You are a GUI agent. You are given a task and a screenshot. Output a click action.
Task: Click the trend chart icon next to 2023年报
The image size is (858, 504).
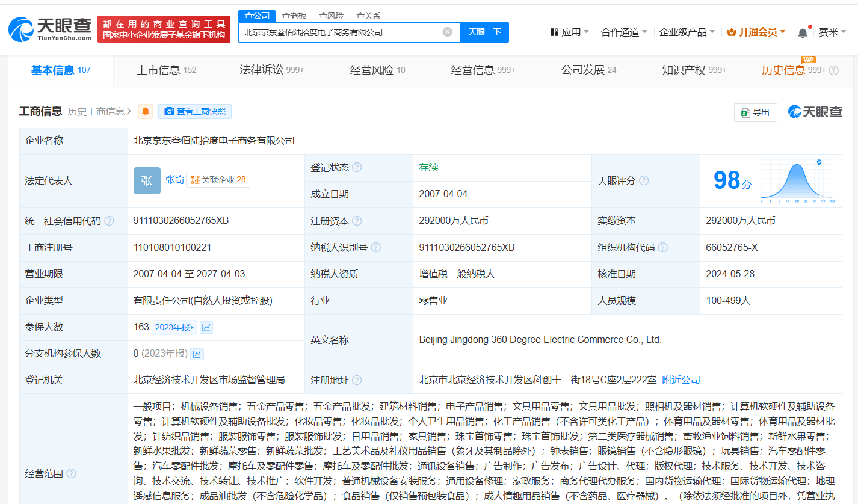click(x=206, y=327)
